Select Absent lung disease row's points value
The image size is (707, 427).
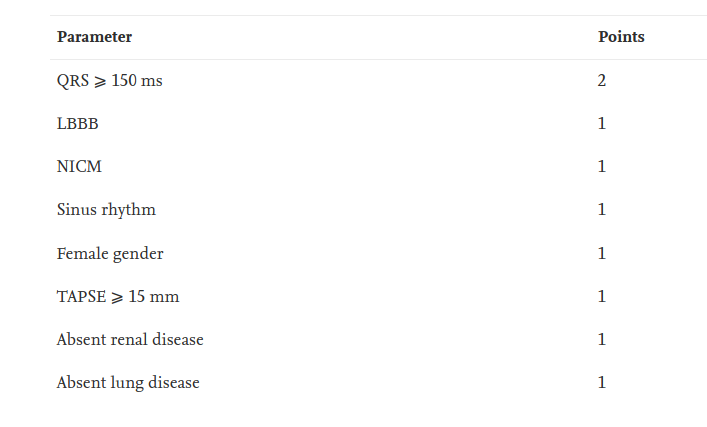(x=602, y=383)
